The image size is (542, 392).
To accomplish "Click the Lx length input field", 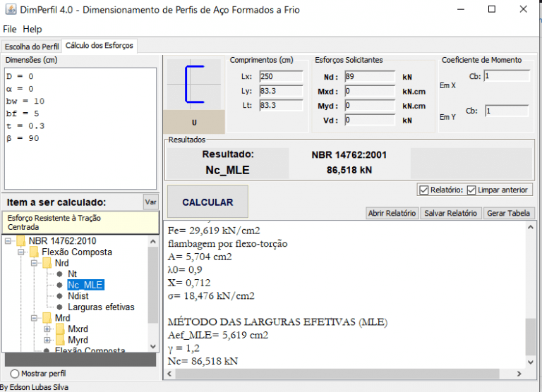I will click(281, 76).
